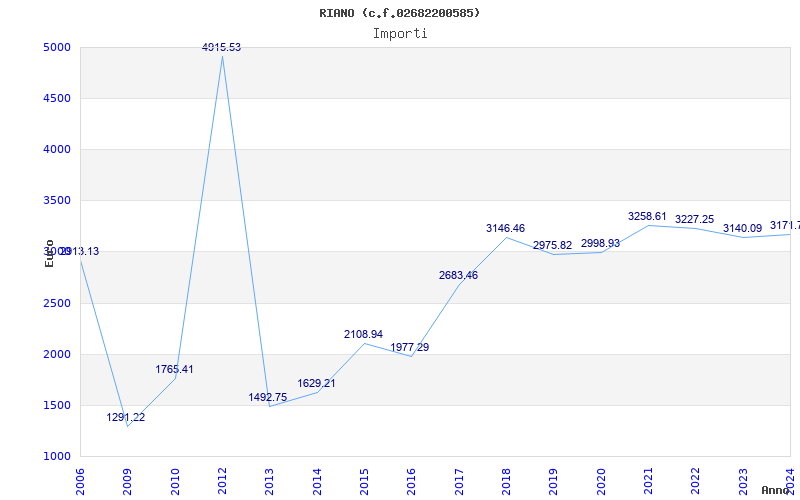
Task: Select the 1291.22 data label
Action: [126, 417]
